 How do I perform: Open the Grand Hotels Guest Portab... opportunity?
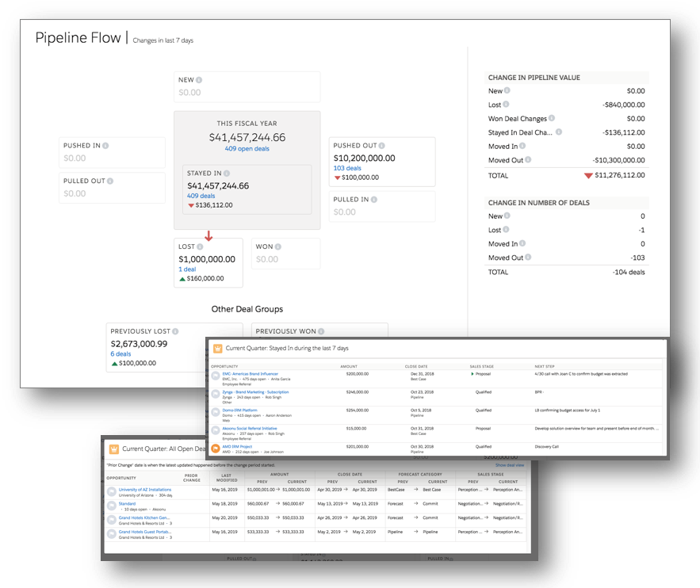(144, 532)
